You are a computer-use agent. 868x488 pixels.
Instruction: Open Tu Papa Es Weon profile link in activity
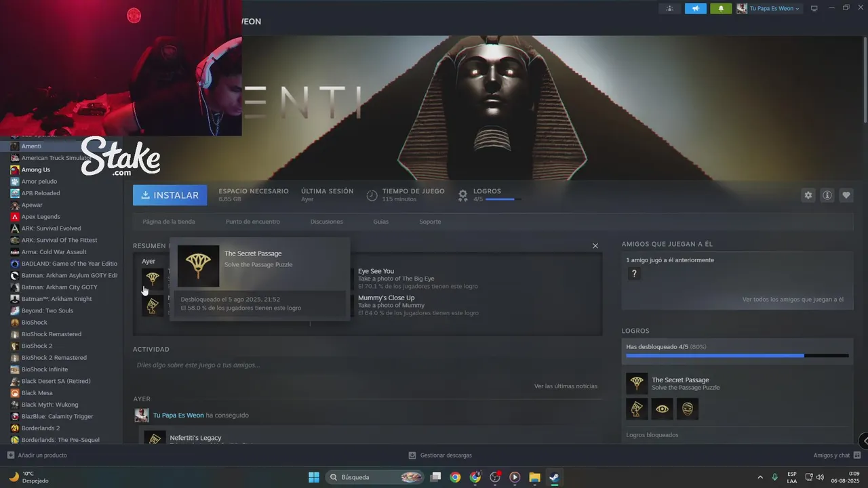(x=178, y=415)
